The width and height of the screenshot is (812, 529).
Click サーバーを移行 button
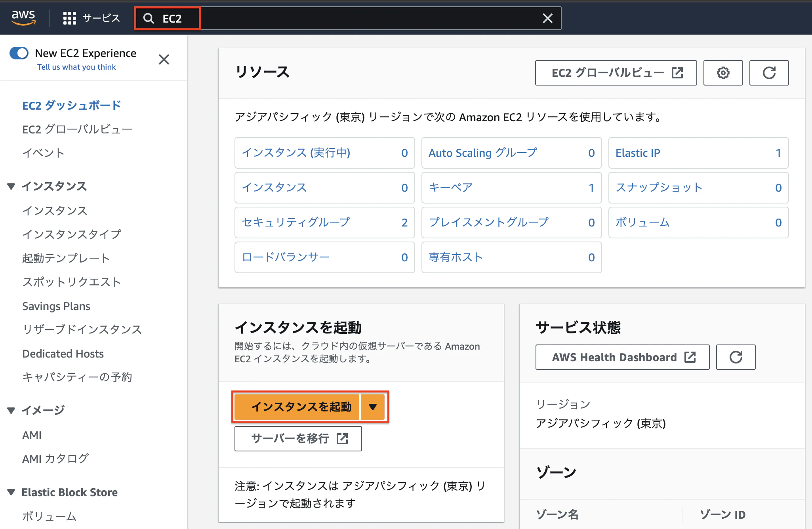coord(298,439)
